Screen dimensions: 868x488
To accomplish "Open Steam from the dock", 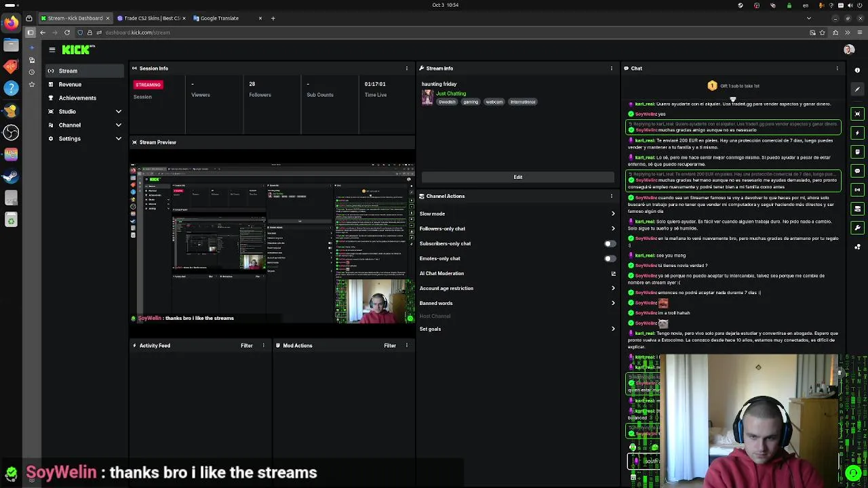I will (x=10, y=176).
